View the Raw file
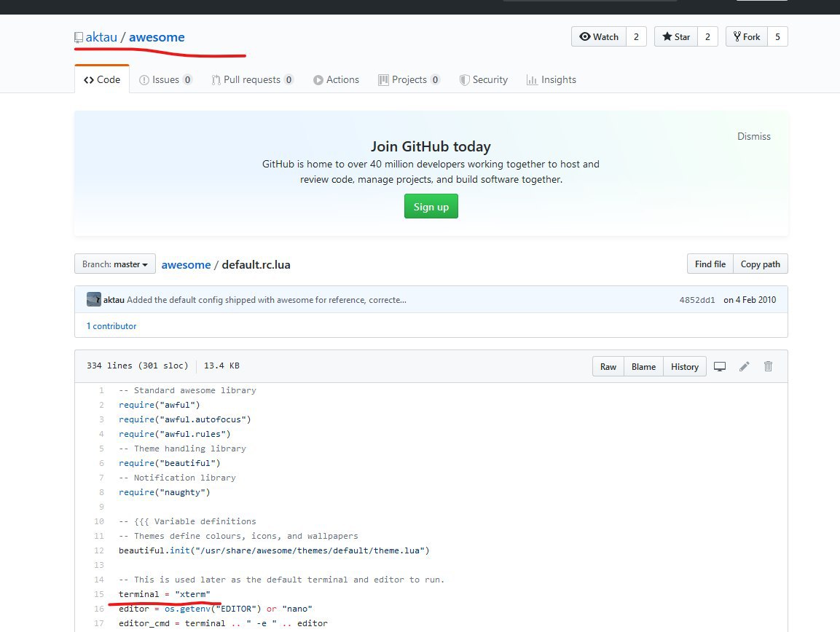This screenshot has width=840, height=632. point(608,366)
